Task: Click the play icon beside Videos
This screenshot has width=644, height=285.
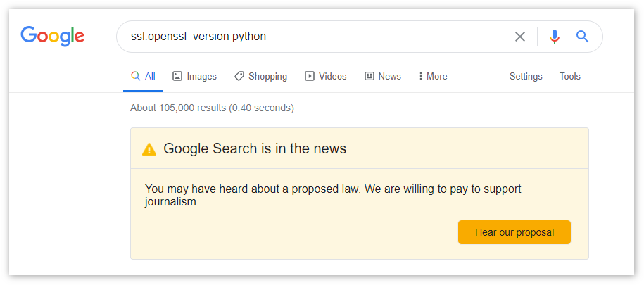Action: (x=310, y=76)
